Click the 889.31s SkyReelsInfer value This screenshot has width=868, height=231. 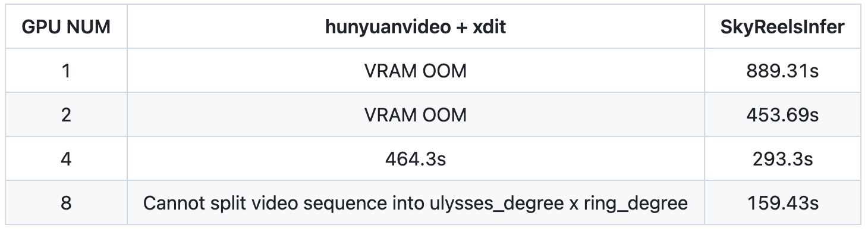(x=783, y=71)
